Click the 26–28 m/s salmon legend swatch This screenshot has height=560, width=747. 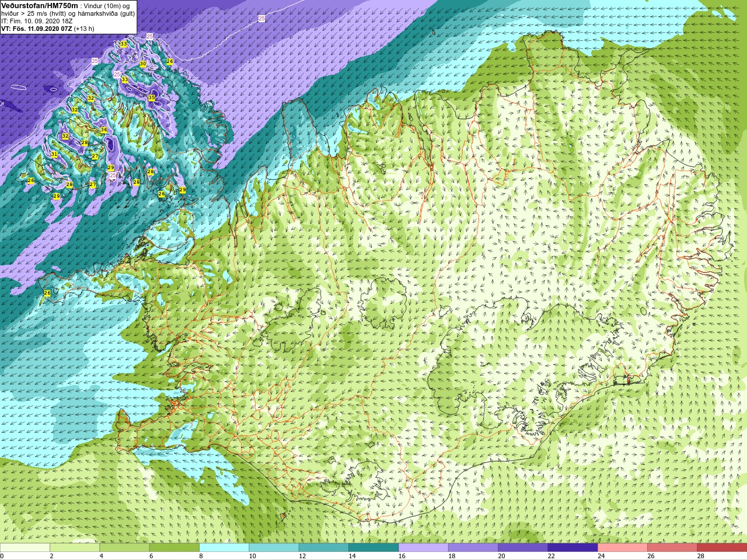[672, 548]
